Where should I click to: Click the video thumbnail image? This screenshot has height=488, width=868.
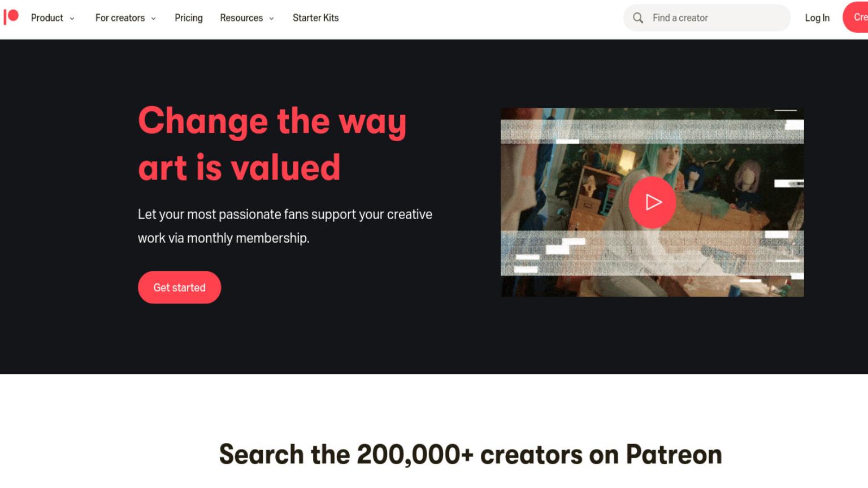point(652,202)
